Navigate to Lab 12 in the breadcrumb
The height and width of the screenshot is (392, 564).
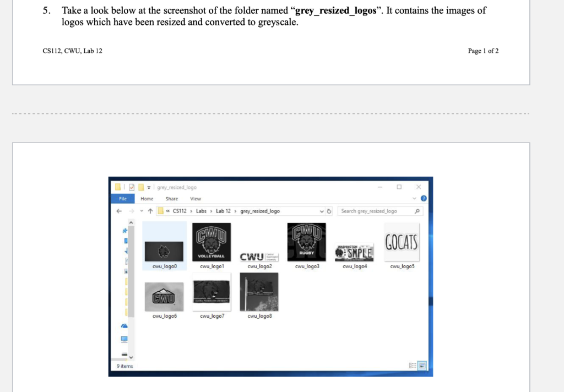pos(223,211)
